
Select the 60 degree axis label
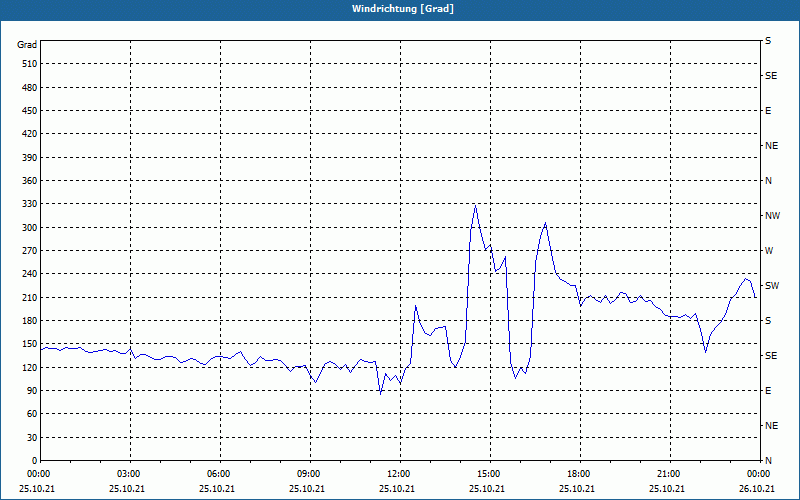pos(32,414)
